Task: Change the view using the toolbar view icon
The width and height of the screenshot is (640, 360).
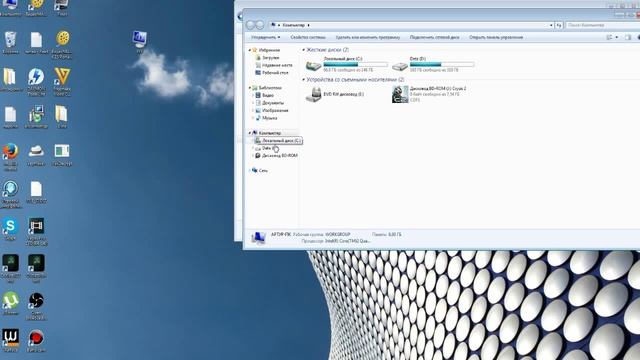Action: click(x=609, y=37)
